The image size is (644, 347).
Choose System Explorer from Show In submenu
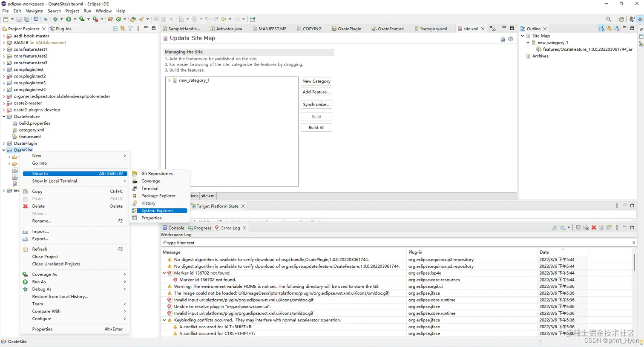(159, 211)
